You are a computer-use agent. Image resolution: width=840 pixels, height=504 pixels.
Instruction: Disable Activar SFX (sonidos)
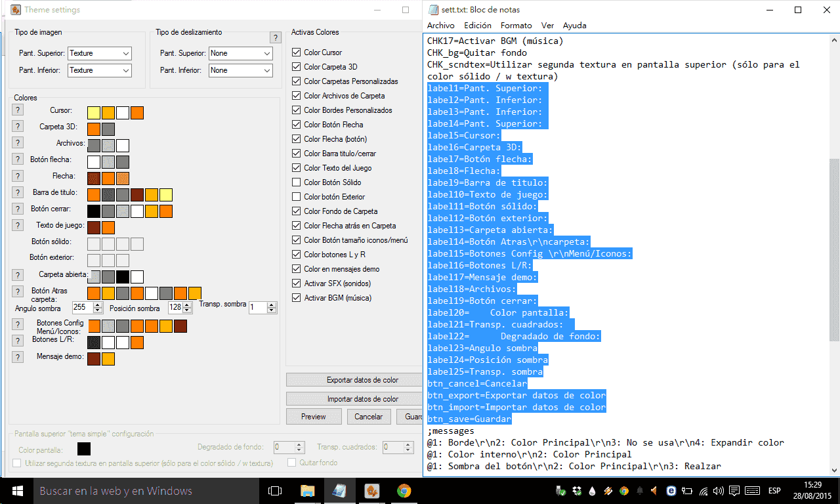(x=297, y=283)
